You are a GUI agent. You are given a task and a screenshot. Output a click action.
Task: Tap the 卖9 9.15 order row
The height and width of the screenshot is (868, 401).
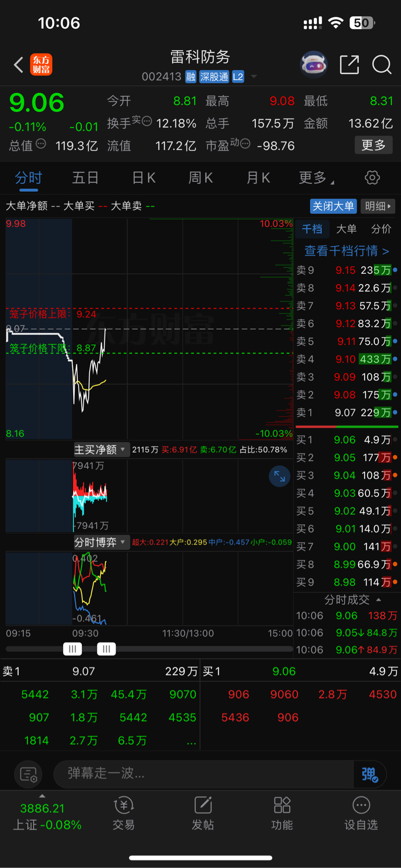click(347, 270)
